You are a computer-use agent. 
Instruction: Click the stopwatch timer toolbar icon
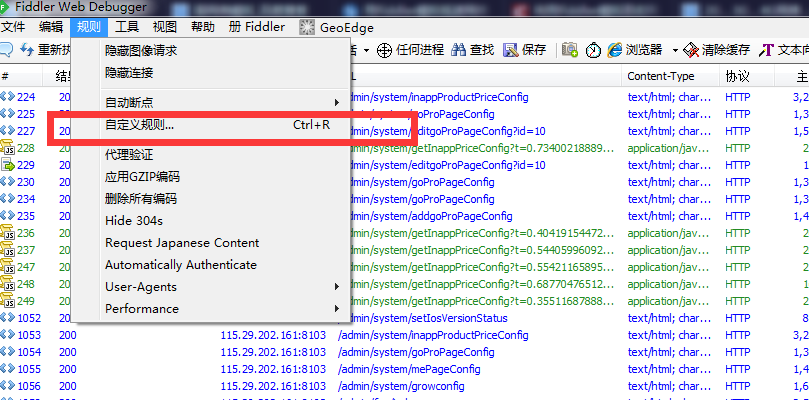[x=594, y=50]
